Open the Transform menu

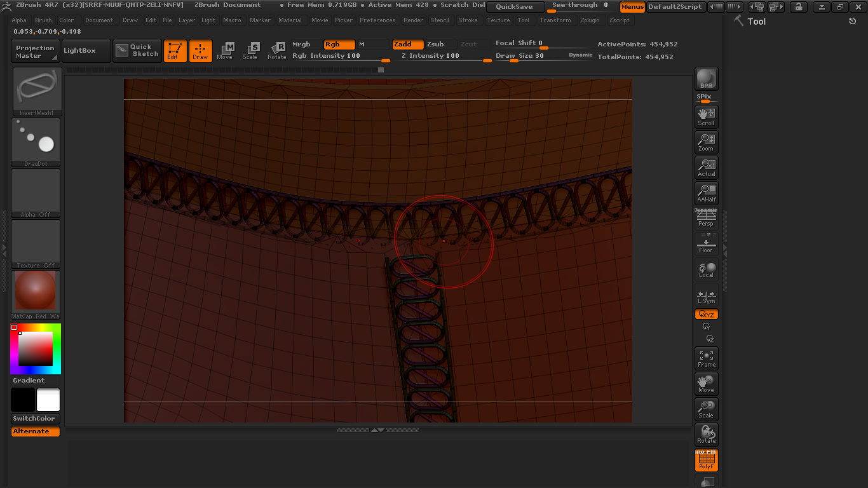(555, 20)
